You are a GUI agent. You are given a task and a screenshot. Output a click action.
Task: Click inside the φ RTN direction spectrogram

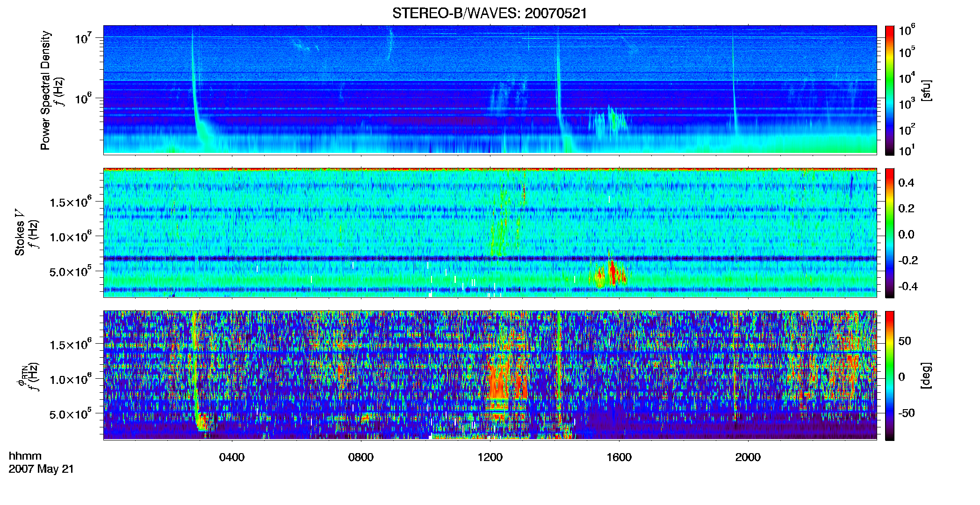click(x=490, y=375)
